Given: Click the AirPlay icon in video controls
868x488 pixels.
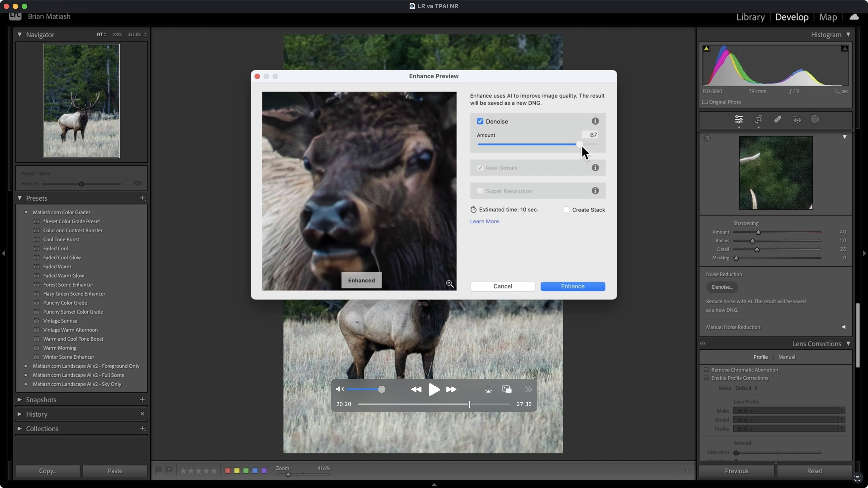Looking at the screenshot, I should [488, 389].
